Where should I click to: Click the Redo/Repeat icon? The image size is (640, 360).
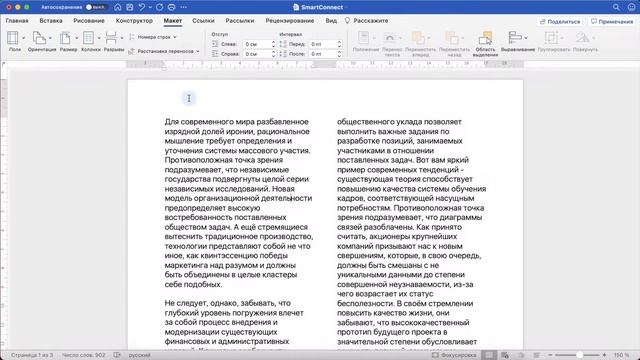click(160, 7)
